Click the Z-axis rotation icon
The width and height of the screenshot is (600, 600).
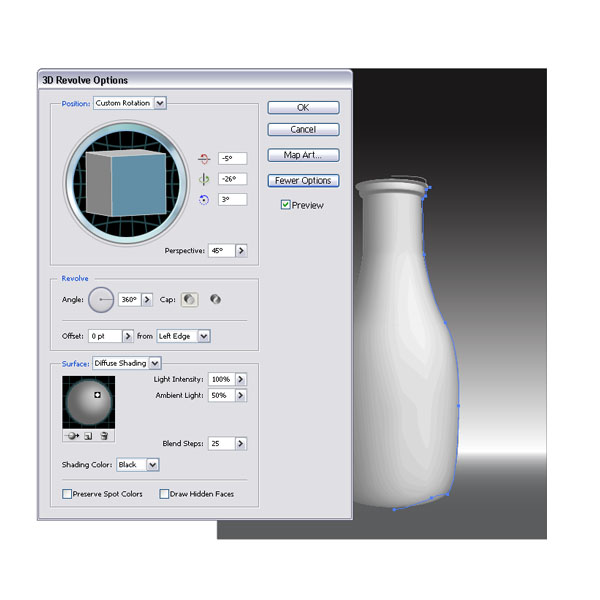tap(204, 200)
